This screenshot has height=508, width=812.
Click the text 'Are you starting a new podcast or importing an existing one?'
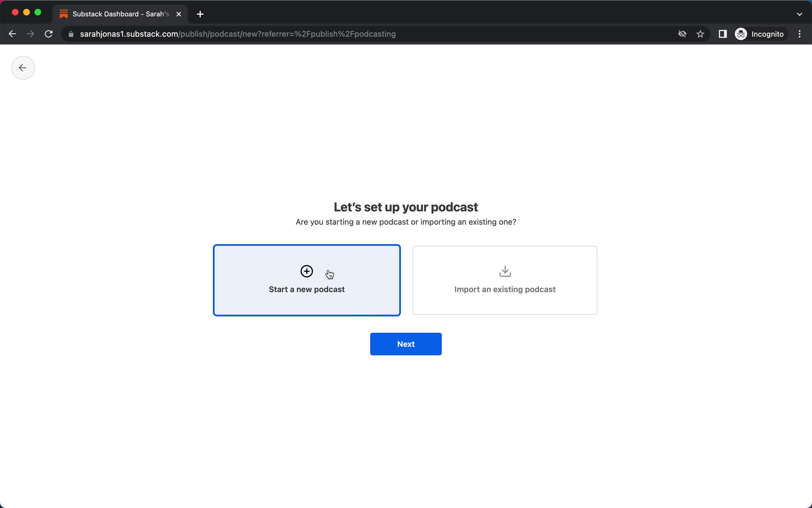pos(406,222)
